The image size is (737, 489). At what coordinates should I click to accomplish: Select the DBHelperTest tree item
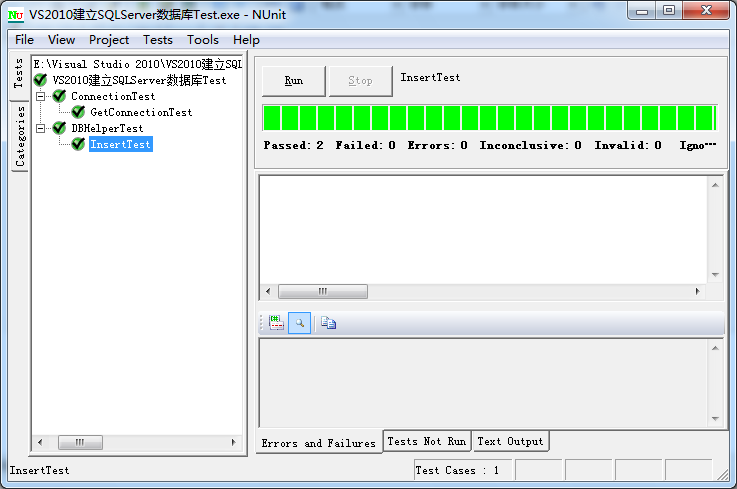107,128
